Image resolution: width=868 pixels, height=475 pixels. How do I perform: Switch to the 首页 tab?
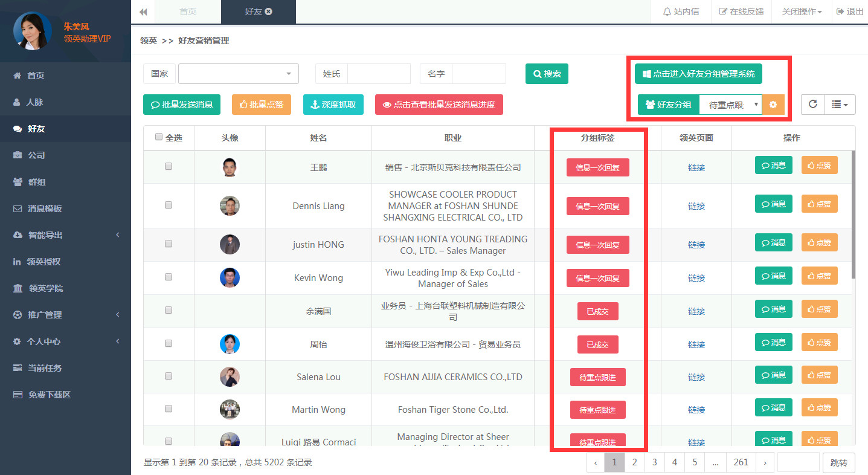tap(188, 11)
